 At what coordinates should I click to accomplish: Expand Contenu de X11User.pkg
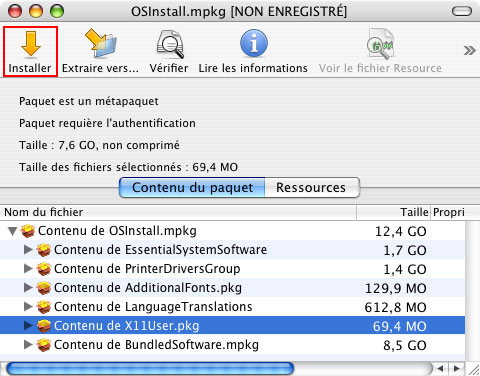pyautogui.click(x=28, y=325)
